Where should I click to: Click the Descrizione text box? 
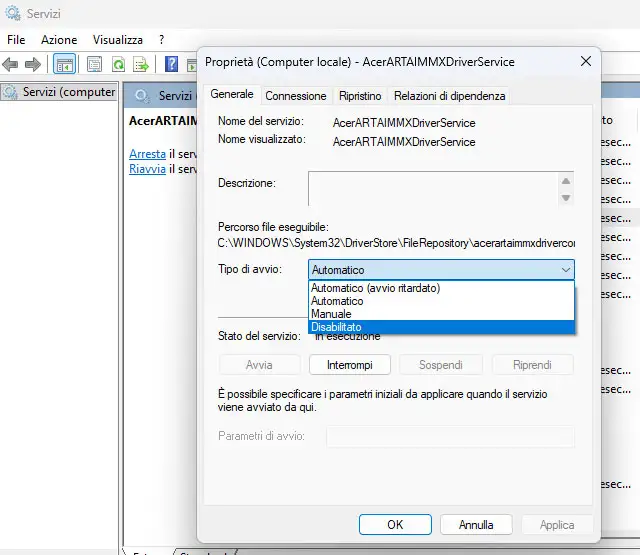[x=441, y=189]
